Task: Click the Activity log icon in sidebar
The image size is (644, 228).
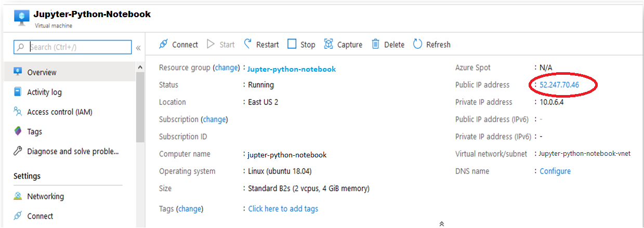Action: (18, 92)
